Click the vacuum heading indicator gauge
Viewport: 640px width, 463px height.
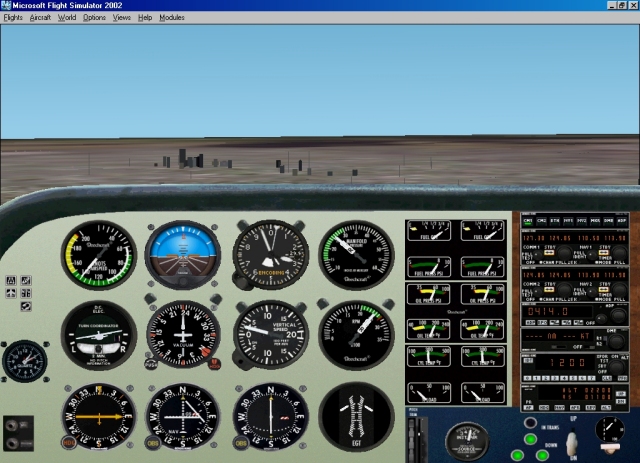pyautogui.click(x=183, y=334)
